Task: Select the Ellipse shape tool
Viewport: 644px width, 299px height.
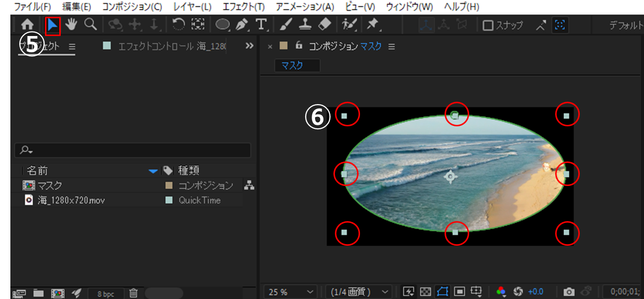Action: 223,25
